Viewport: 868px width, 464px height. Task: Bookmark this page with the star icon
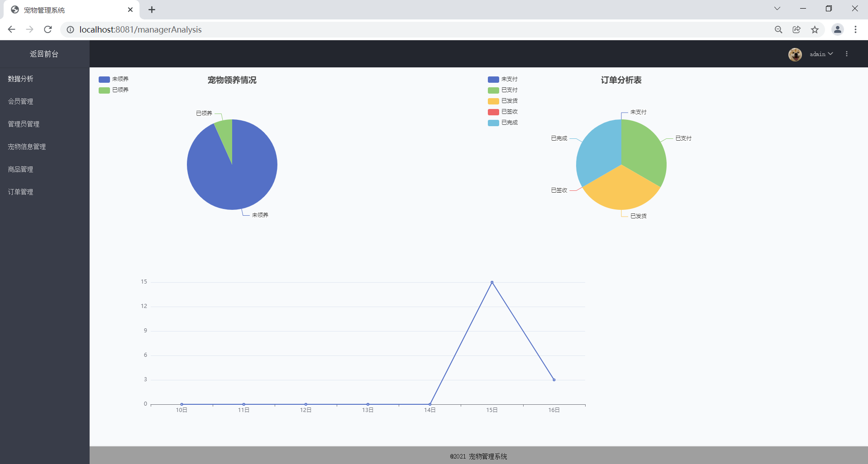coord(815,29)
